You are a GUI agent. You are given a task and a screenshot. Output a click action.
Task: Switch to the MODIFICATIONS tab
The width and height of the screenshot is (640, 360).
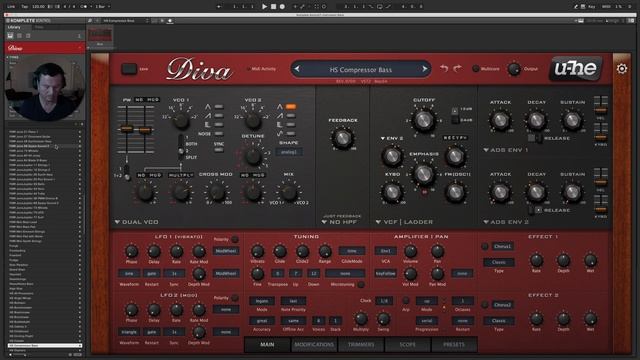(314, 344)
